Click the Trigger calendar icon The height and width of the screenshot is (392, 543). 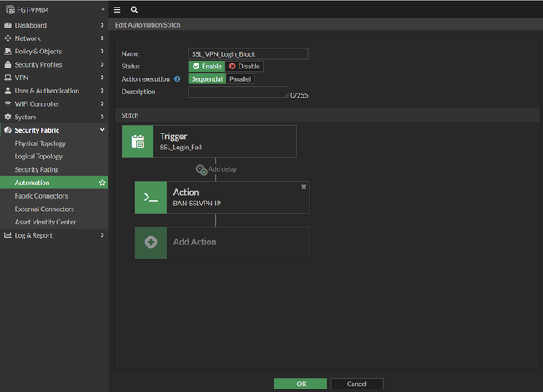pos(138,141)
